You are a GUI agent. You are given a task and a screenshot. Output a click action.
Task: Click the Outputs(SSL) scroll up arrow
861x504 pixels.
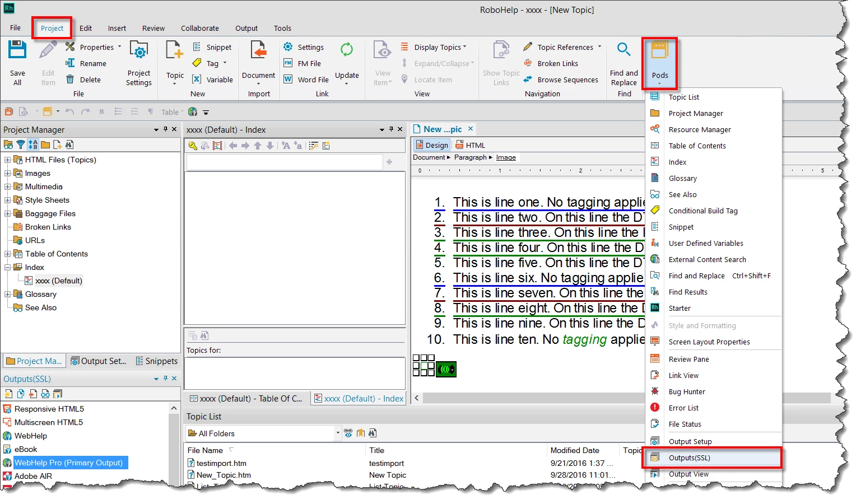pos(174,408)
